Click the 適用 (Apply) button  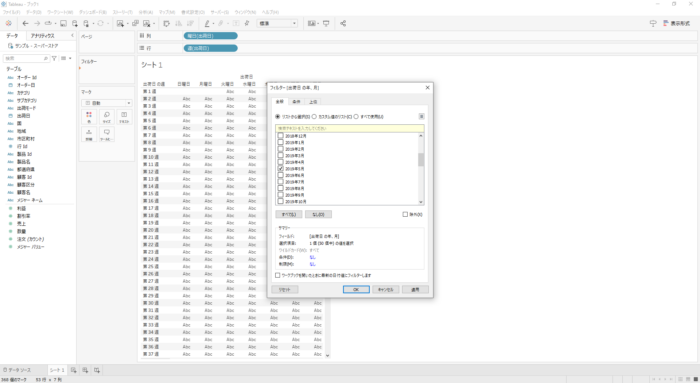coord(415,290)
